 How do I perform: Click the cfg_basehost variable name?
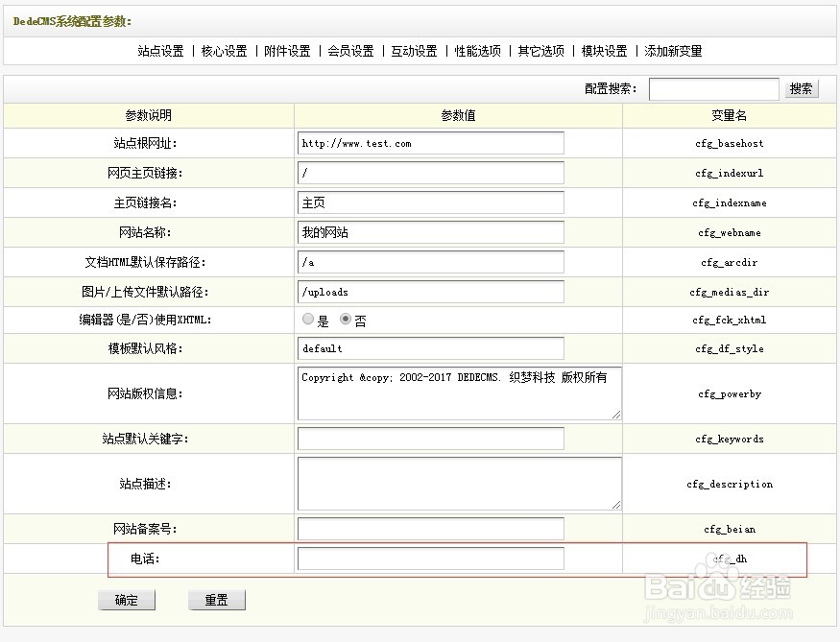tap(729, 144)
